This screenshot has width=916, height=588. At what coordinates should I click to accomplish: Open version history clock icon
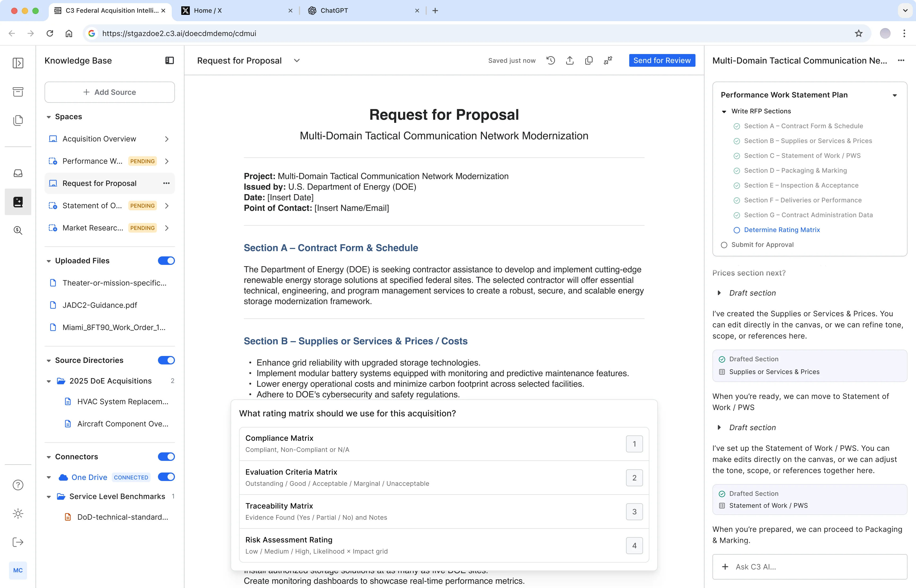[551, 60]
